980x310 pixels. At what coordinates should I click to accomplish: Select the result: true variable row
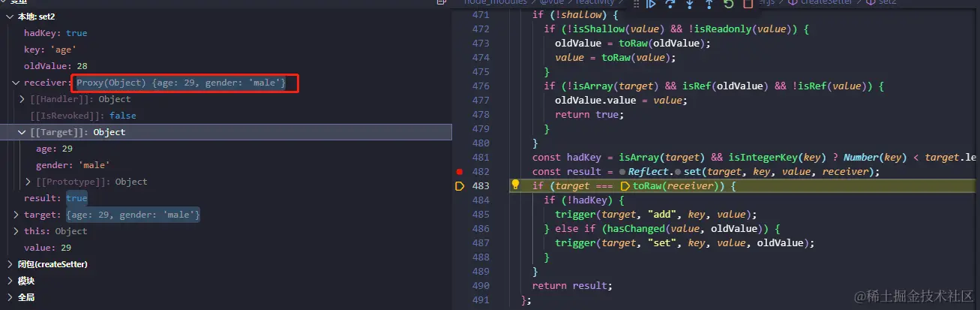pos(226,198)
